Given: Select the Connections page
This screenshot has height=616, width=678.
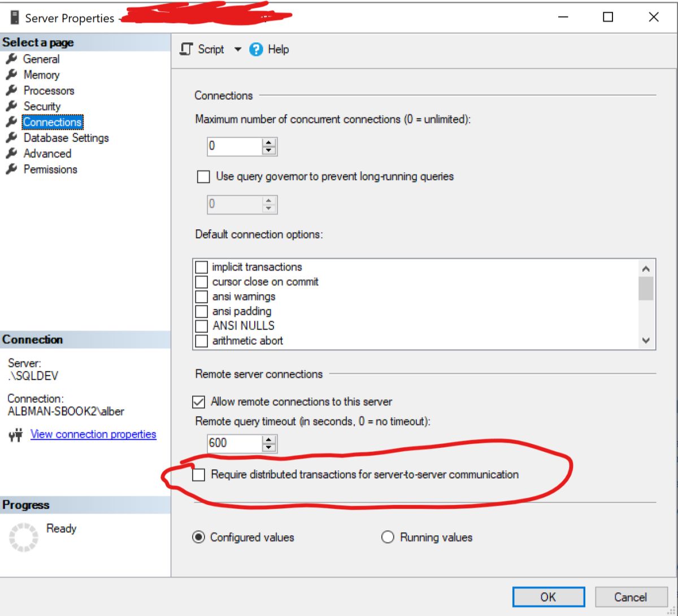Looking at the screenshot, I should 53,122.
